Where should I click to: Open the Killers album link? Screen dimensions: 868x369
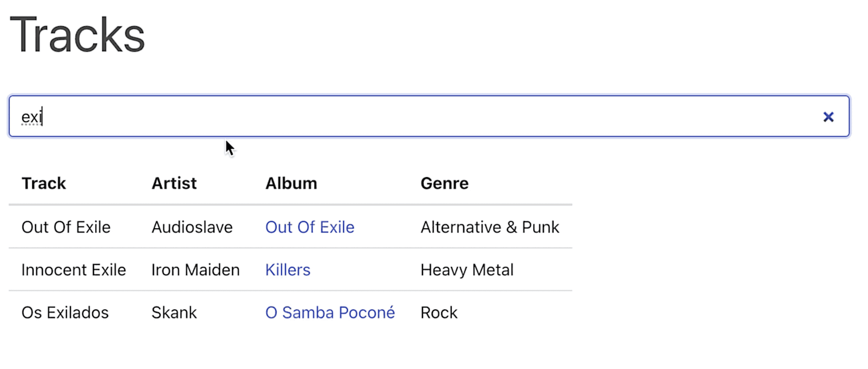coord(288,269)
